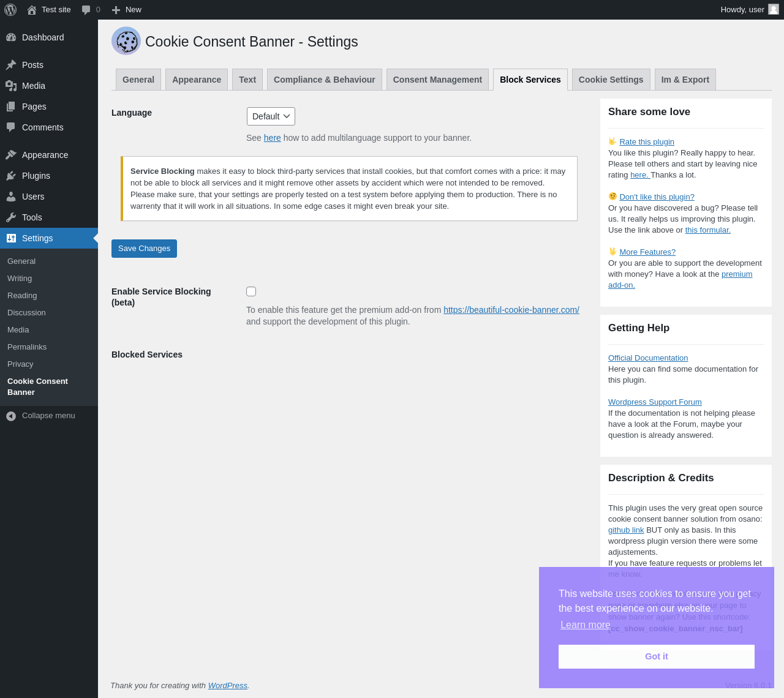Click the Collapse menu arrow icon
The height and width of the screenshot is (698, 784).
coord(11,416)
